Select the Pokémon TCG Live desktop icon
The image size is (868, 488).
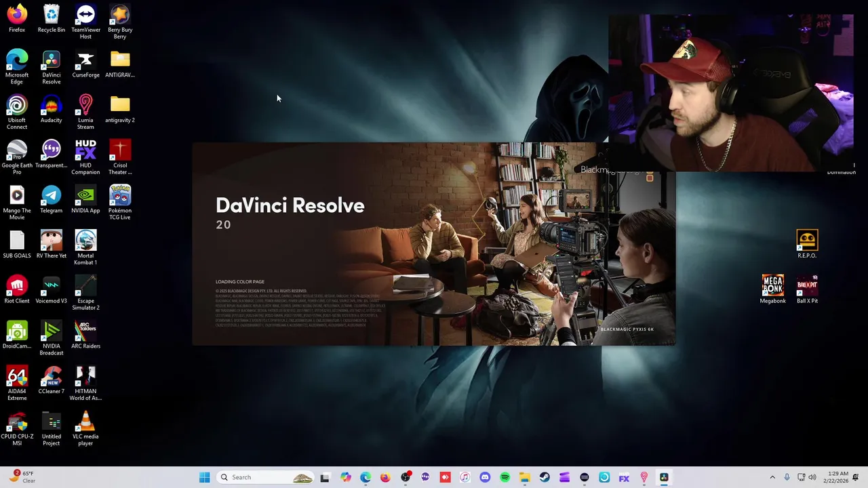pyautogui.click(x=120, y=203)
